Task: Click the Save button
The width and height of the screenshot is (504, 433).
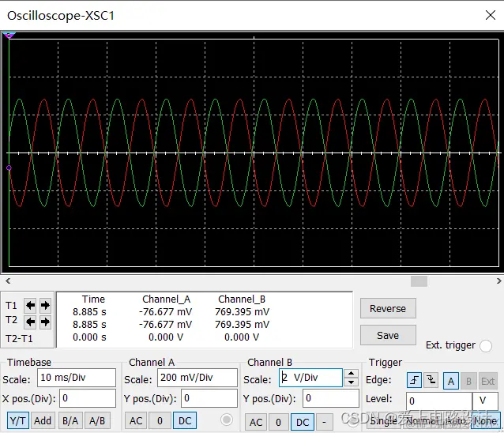Action: point(388,335)
